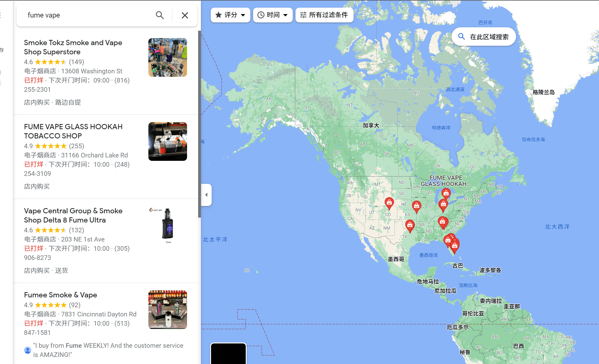Expand the 时间 time dropdown filter
This screenshot has height=364, width=599.
pos(272,15)
